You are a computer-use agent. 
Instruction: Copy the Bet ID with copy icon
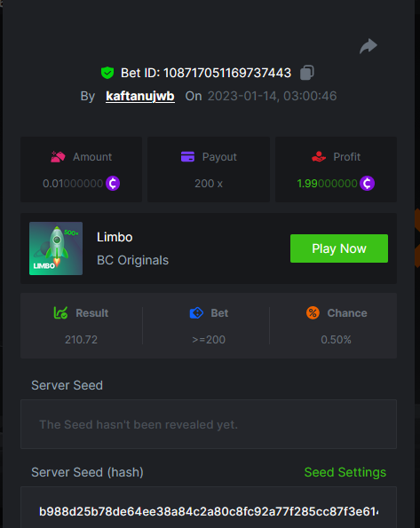tap(306, 73)
